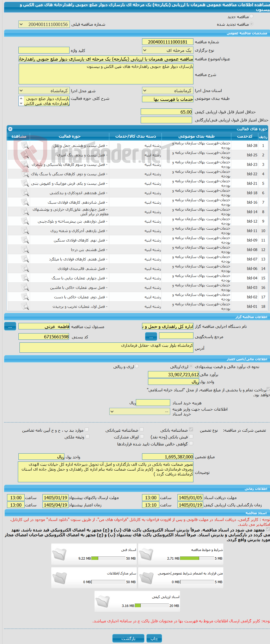Viewport: 270px width, 644px height.
Task: Open the سایر مدارک/اطلاعات folder
Action: point(59,578)
